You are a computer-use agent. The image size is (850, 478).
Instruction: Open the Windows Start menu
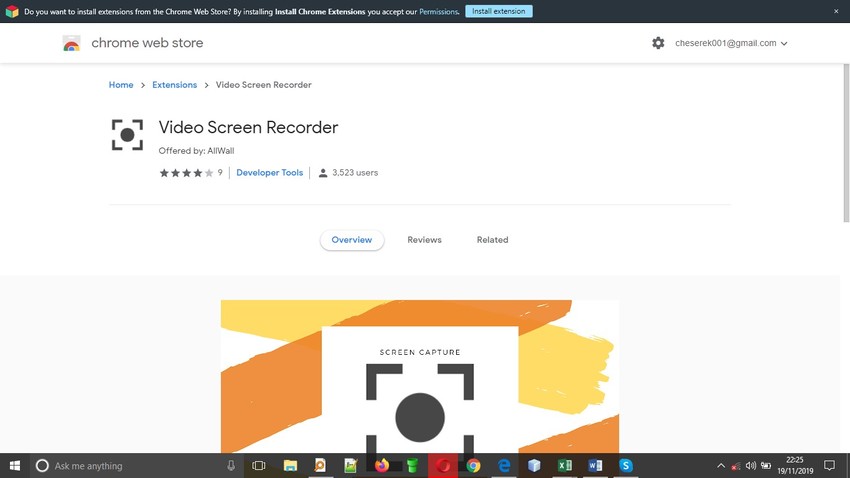15,466
